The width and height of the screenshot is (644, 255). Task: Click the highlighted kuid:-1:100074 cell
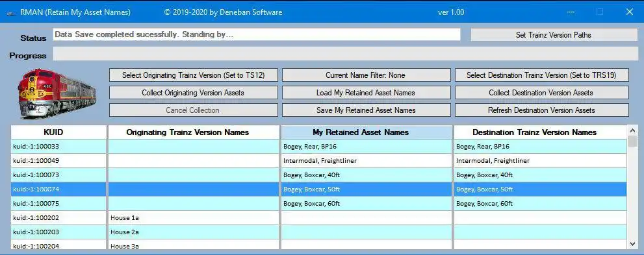[x=58, y=189]
